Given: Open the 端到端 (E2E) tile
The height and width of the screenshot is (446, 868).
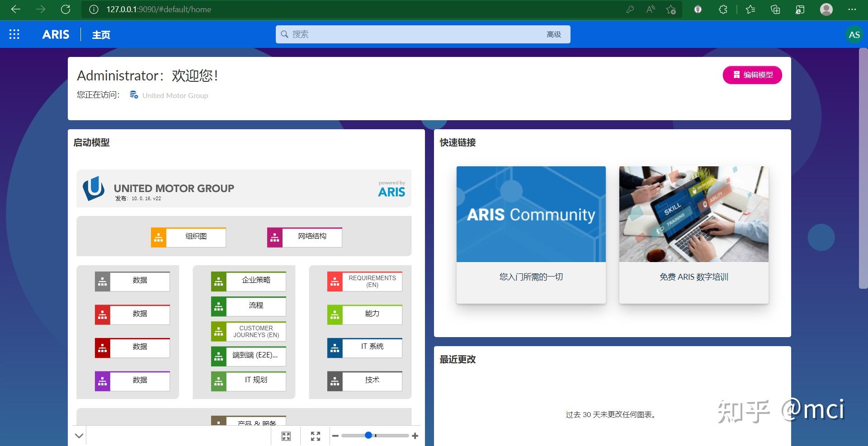Looking at the screenshot, I should coord(249,356).
